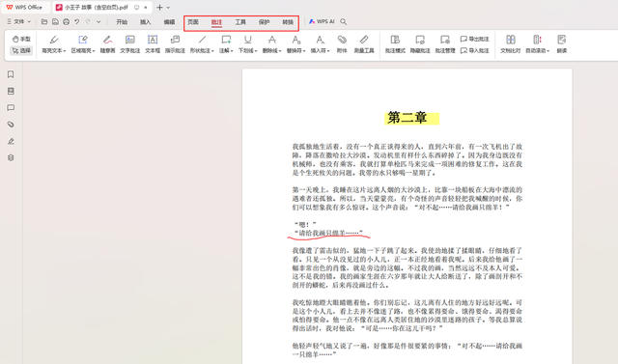Viewport: 618px width, 364px height.
Task: Open the Layers sidebar panel
Action: (11, 157)
